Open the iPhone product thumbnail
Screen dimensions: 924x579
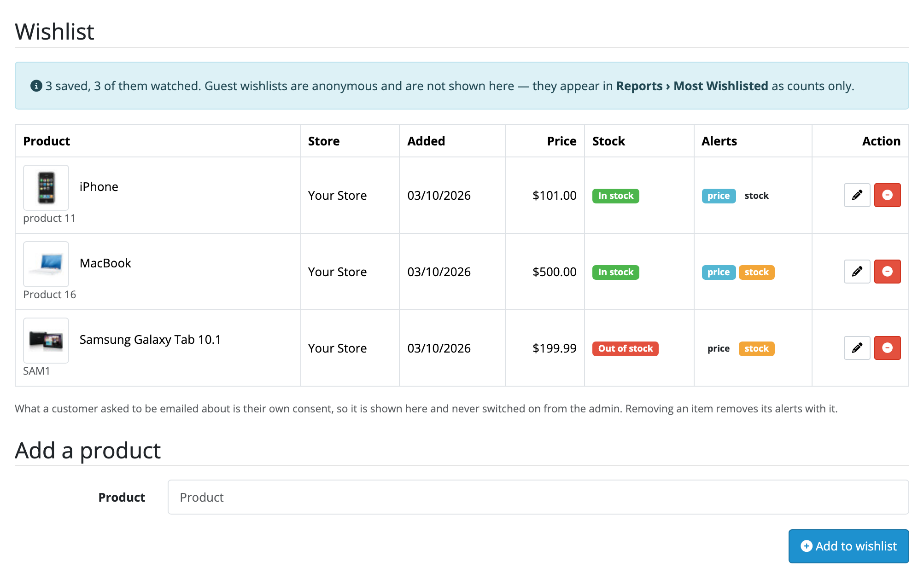(x=46, y=188)
